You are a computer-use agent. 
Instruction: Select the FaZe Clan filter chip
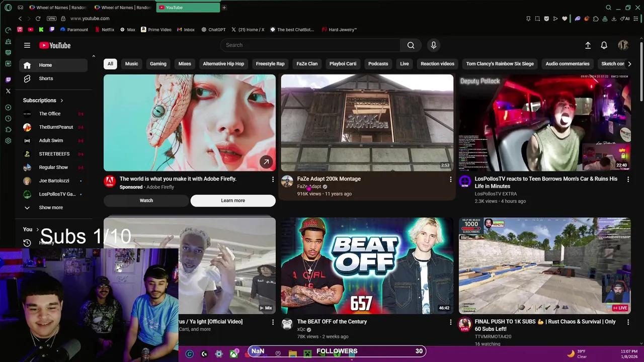click(x=307, y=64)
